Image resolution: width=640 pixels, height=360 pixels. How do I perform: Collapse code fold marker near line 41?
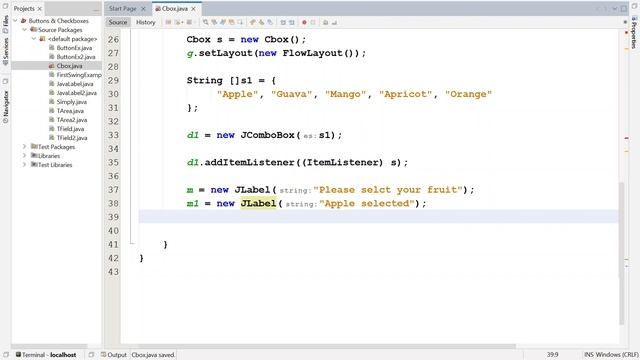[132, 244]
